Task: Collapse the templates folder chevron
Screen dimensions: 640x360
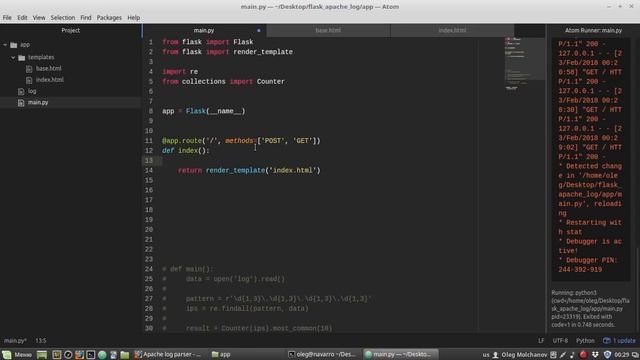Action: (13, 58)
